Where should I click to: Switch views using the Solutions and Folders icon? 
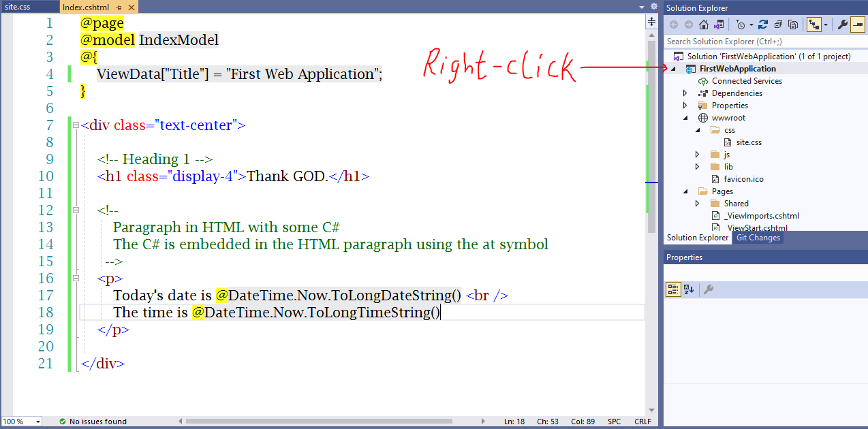click(x=719, y=25)
